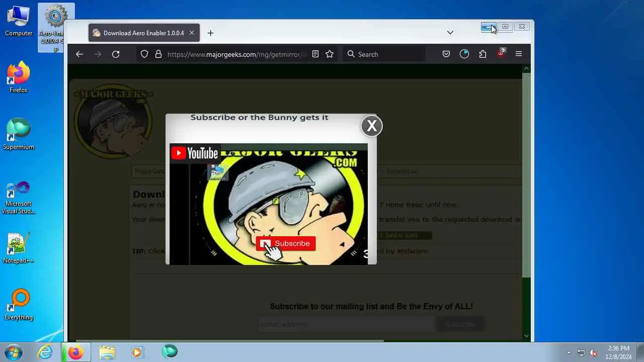The image size is (644, 362).
Task: Select the Everything desktop shortcut
Action: click(x=19, y=305)
